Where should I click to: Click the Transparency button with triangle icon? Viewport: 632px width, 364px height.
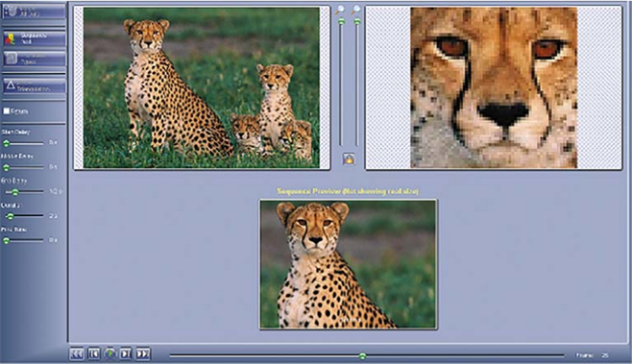coord(34,85)
